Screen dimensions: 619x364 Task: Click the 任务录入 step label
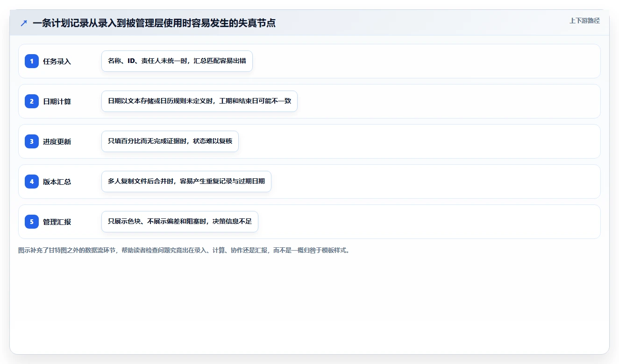point(57,61)
